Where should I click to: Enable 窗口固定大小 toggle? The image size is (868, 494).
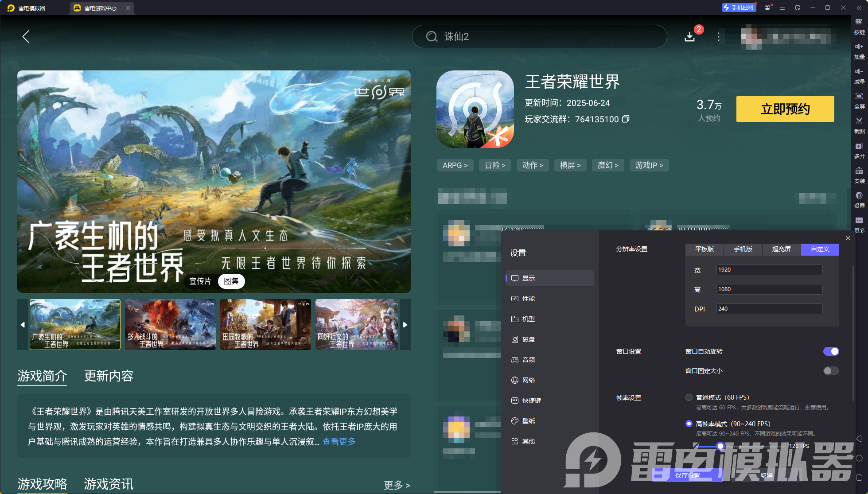click(831, 371)
